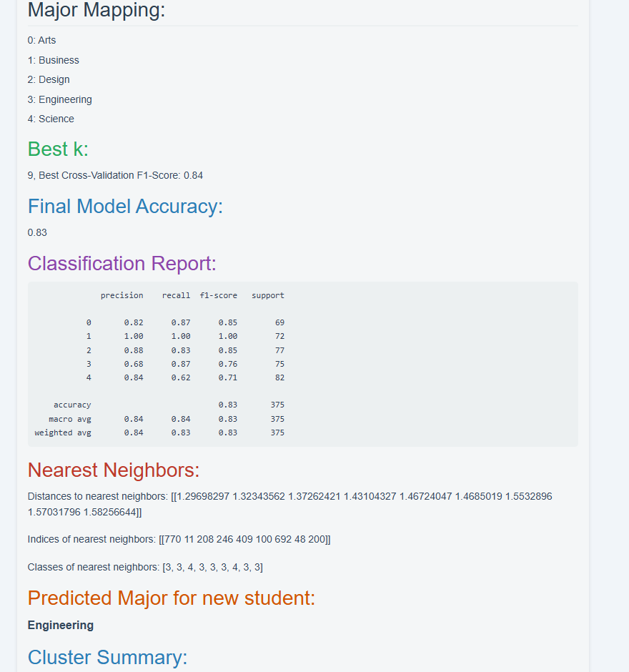Click the red Nearest Neighbors heading
Viewport: 629px width, 672px height.
click(x=114, y=470)
